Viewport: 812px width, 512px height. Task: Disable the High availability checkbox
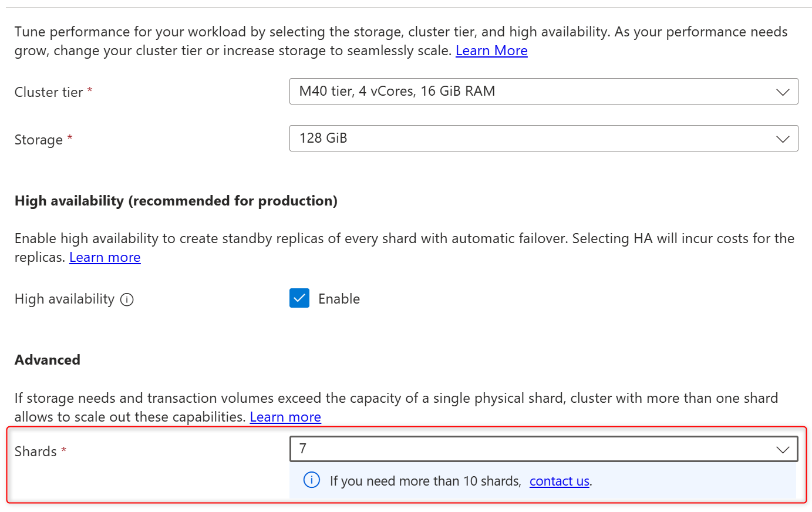click(x=299, y=298)
